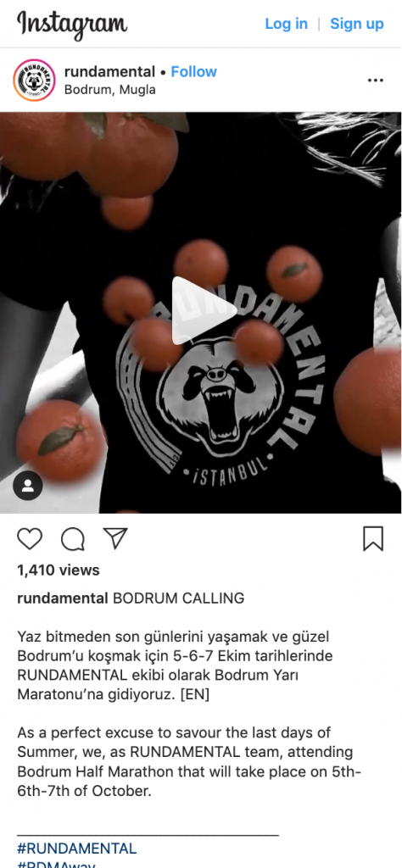Open the partially visible #BDMAway hashtag

click(x=57, y=864)
